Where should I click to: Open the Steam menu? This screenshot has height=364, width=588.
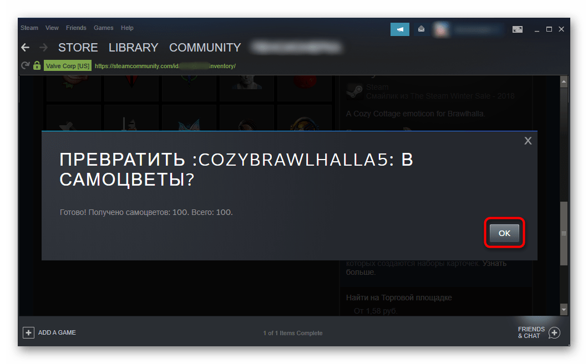tap(29, 28)
